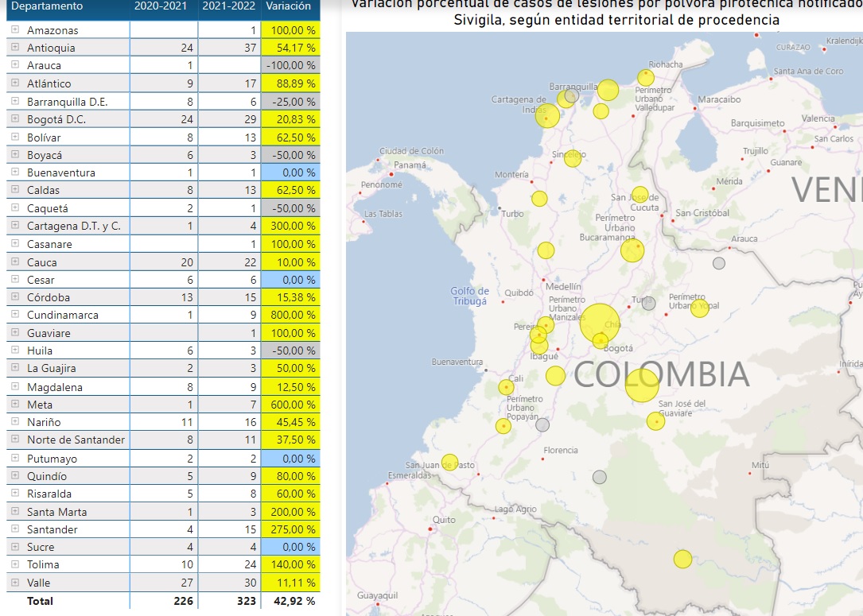This screenshot has height=616, width=863.
Task: Select the yellow bubble near Bucaramanga
Action: 632,250
